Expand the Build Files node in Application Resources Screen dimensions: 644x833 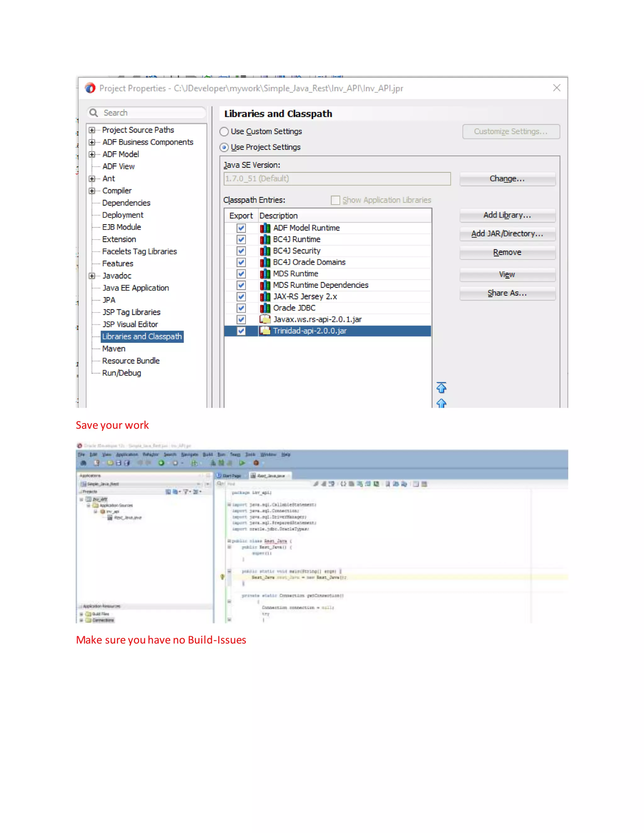click(x=81, y=614)
